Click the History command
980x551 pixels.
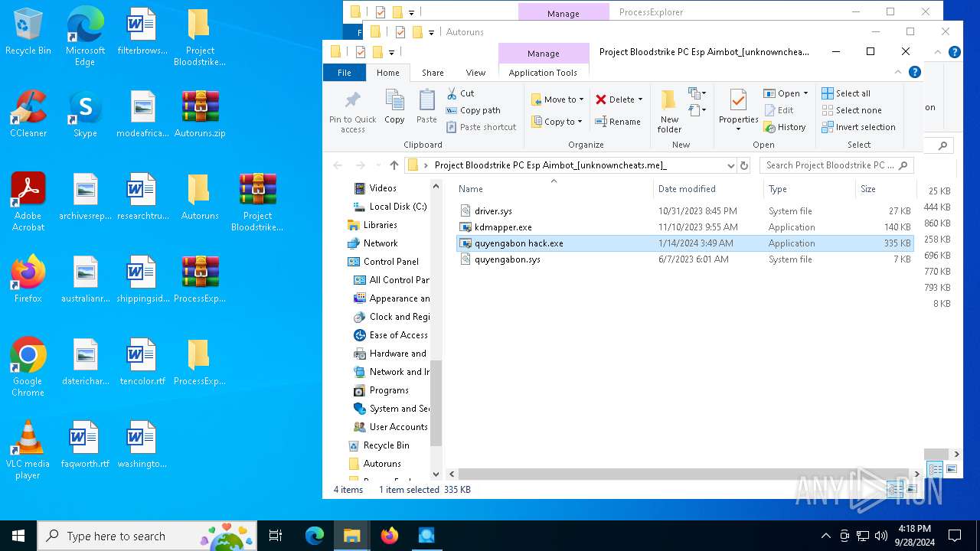click(785, 127)
